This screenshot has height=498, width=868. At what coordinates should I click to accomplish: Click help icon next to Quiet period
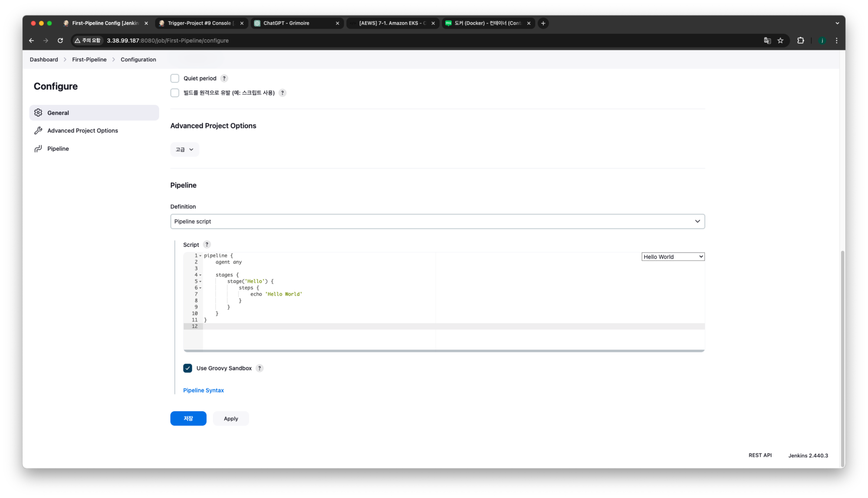pos(224,79)
